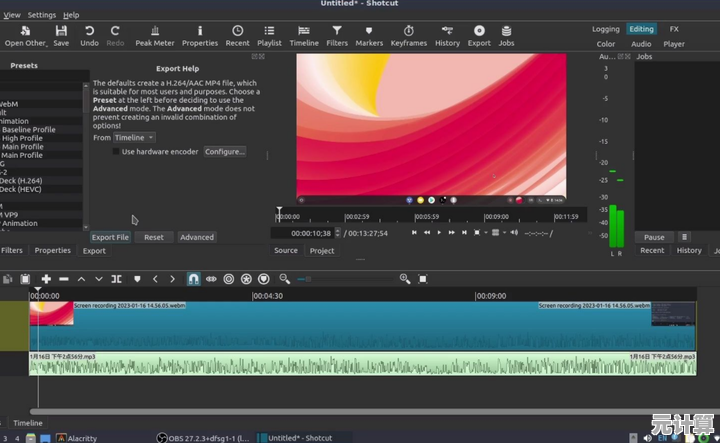Click the Ripple delete minus icon in timeline
Viewport: 720px width, 443px height.
[x=64, y=279]
